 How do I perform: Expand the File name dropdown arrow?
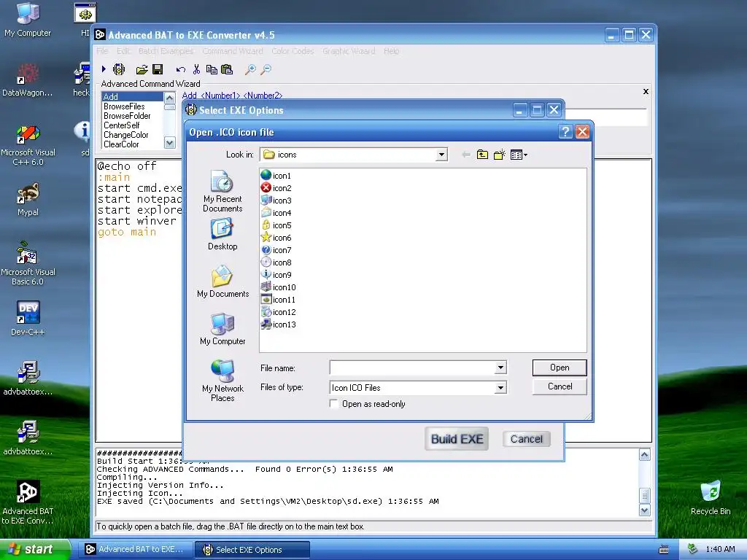(x=500, y=367)
